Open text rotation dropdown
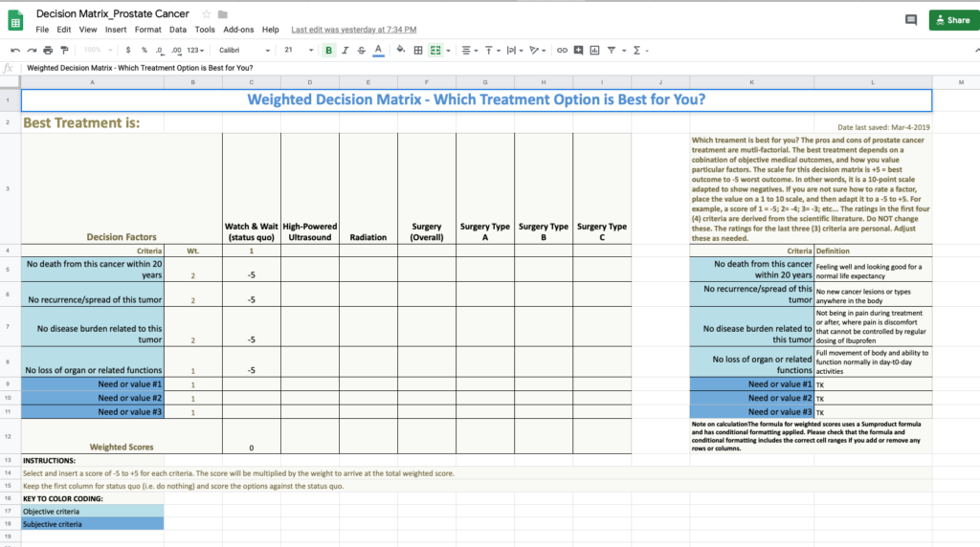This screenshot has height=547, width=980. [537, 51]
